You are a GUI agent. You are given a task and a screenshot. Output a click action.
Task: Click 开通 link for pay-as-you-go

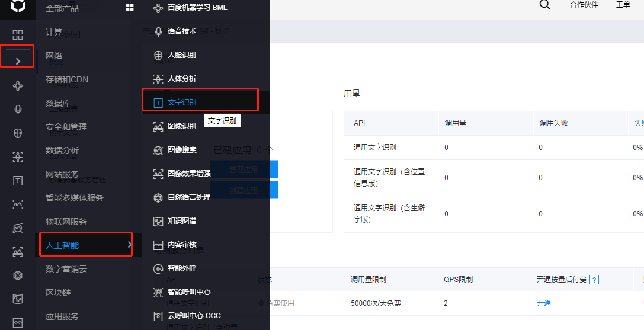pyautogui.click(x=544, y=303)
